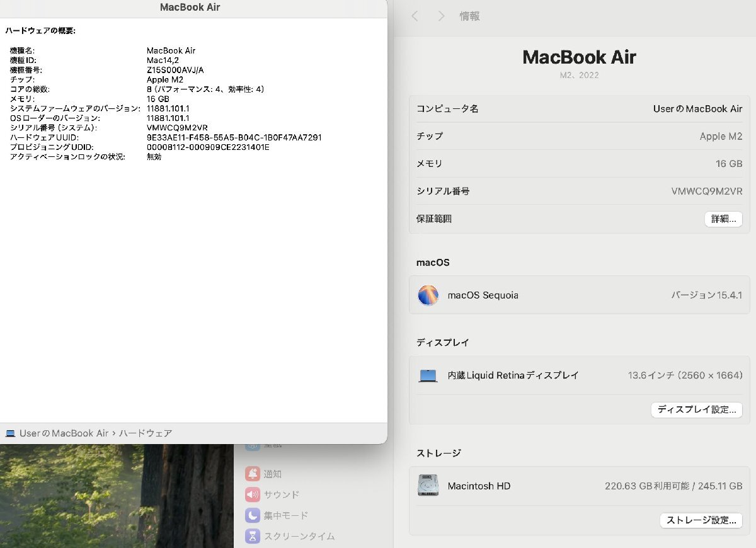The height and width of the screenshot is (548, 756).
Task: Select ハードウェア in the path bar
Action: pyautogui.click(x=146, y=433)
